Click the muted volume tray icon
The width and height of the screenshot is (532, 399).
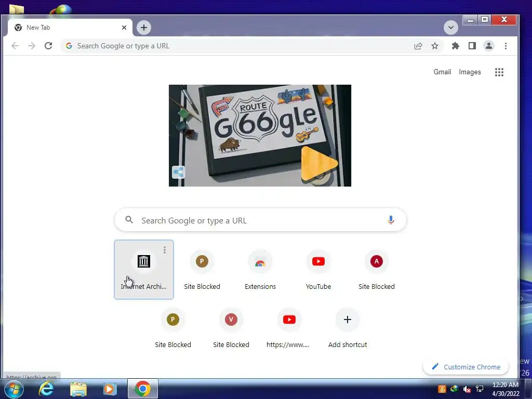(x=467, y=389)
